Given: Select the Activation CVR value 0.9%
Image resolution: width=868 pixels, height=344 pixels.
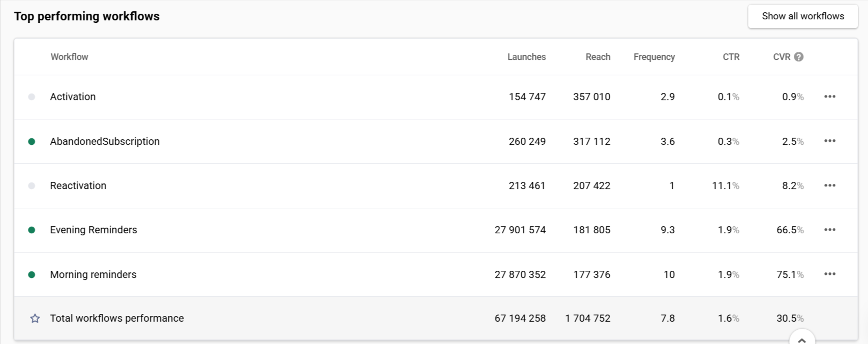Looking at the screenshot, I should (x=793, y=97).
